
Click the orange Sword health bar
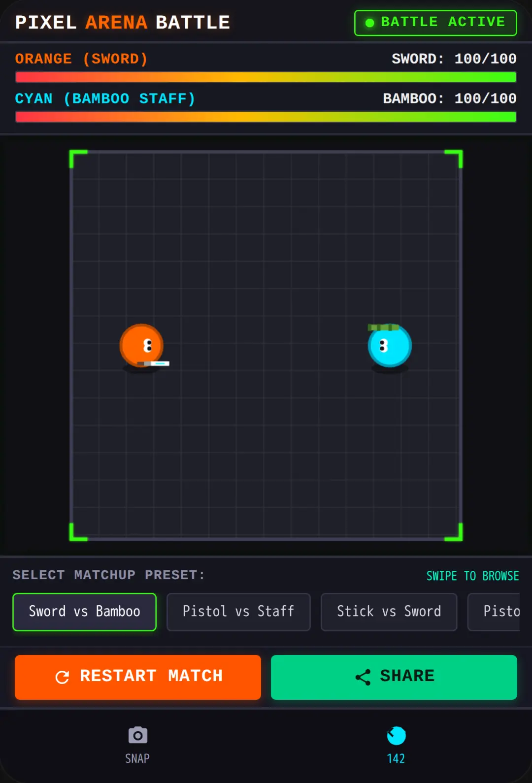pyautogui.click(x=266, y=77)
